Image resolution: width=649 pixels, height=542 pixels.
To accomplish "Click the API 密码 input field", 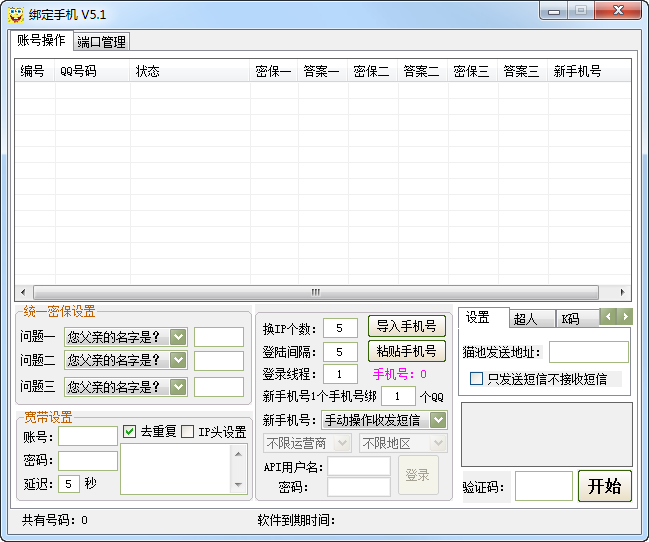I will coord(359,487).
